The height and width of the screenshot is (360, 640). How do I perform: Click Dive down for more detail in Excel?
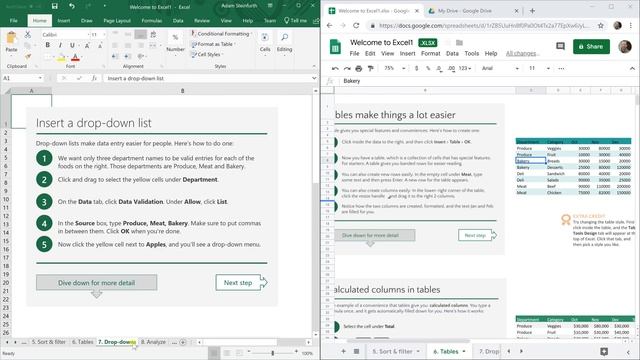tap(96, 282)
